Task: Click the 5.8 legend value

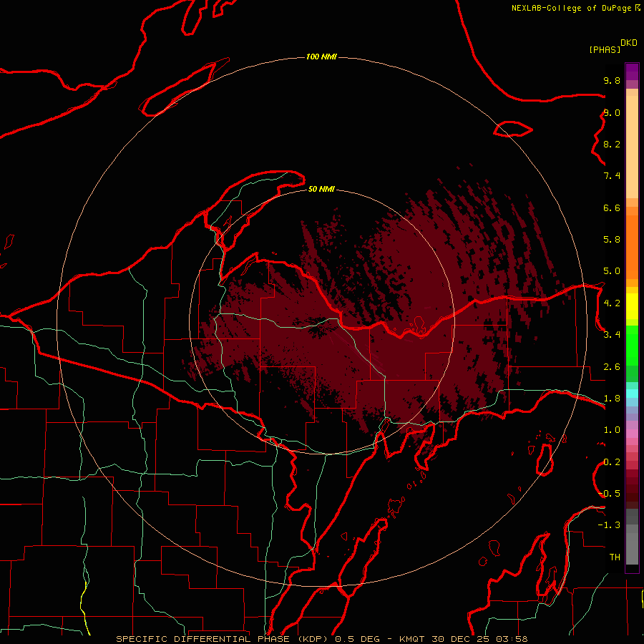Action: [612, 240]
